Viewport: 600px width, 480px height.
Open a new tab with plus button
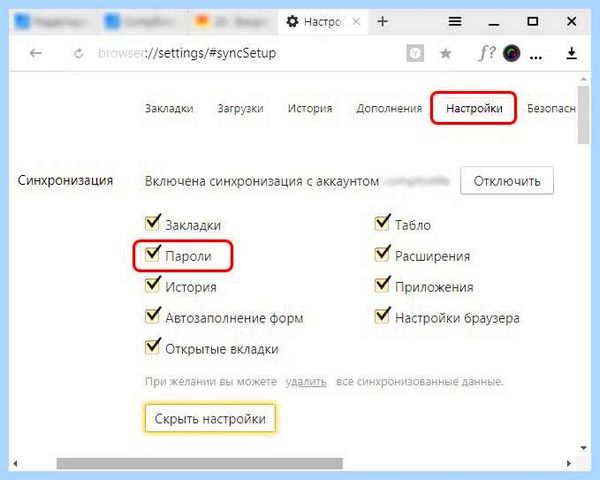click(382, 21)
